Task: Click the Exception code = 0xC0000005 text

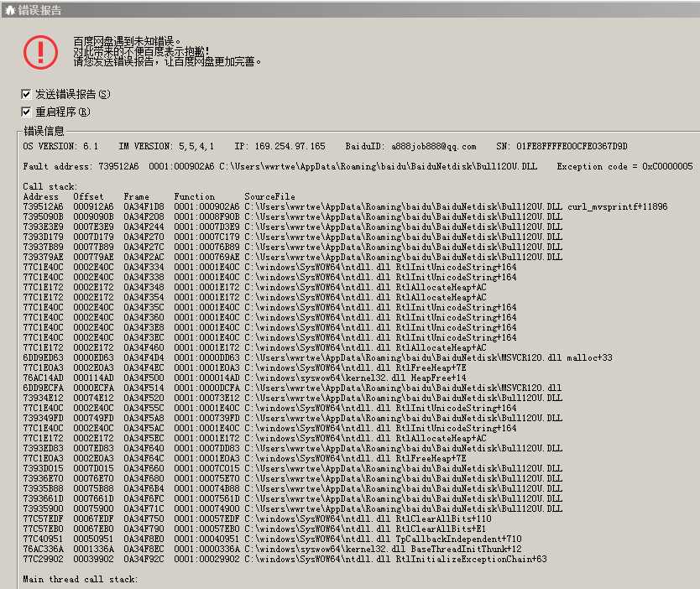Action: 625,166
